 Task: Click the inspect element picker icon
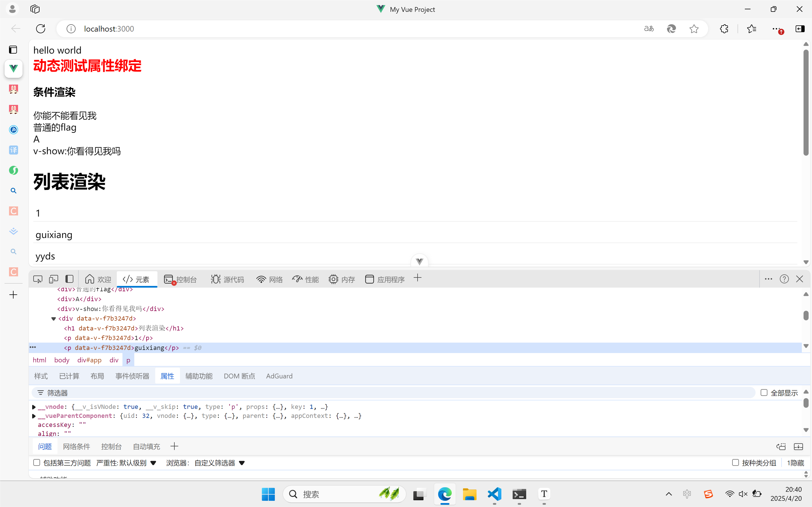click(38, 279)
